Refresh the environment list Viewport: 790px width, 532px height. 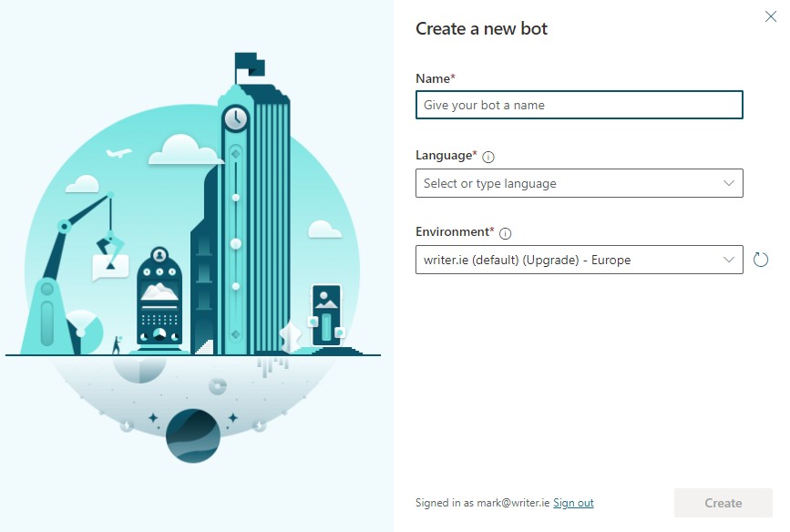coord(760,260)
